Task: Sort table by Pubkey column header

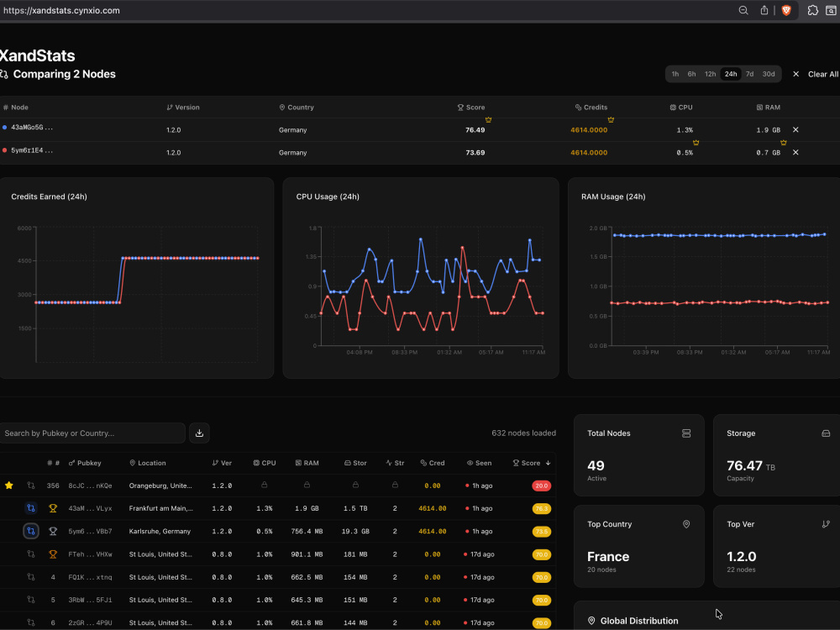Action: tap(85, 463)
